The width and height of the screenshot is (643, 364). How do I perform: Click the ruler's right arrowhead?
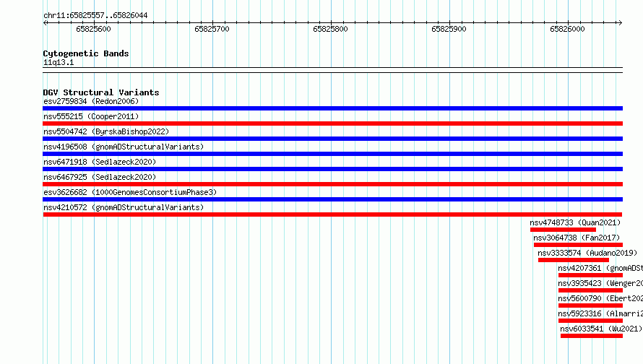tap(620, 22)
